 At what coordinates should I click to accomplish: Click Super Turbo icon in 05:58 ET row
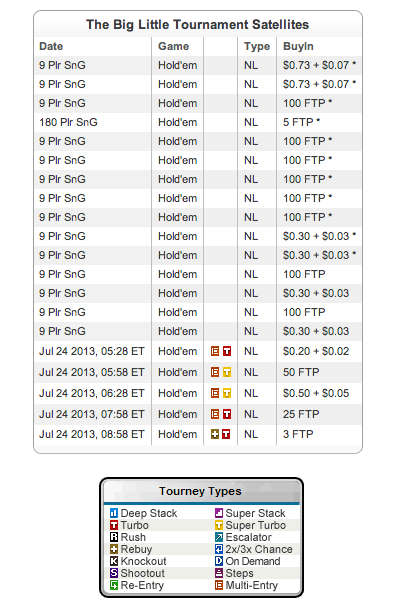click(227, 372)
